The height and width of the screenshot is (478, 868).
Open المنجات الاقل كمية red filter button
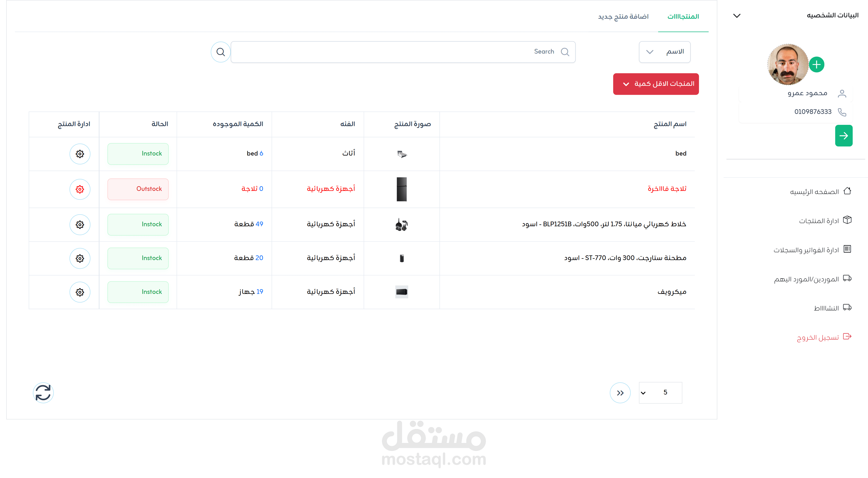coord(656,84)
